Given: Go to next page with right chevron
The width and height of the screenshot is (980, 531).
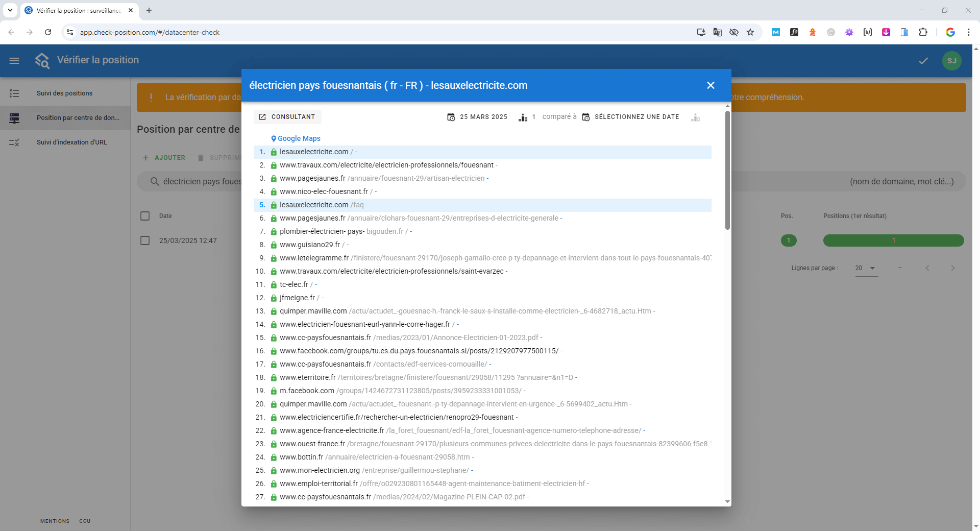Looking at the screenshot, I should click(952, 268).
